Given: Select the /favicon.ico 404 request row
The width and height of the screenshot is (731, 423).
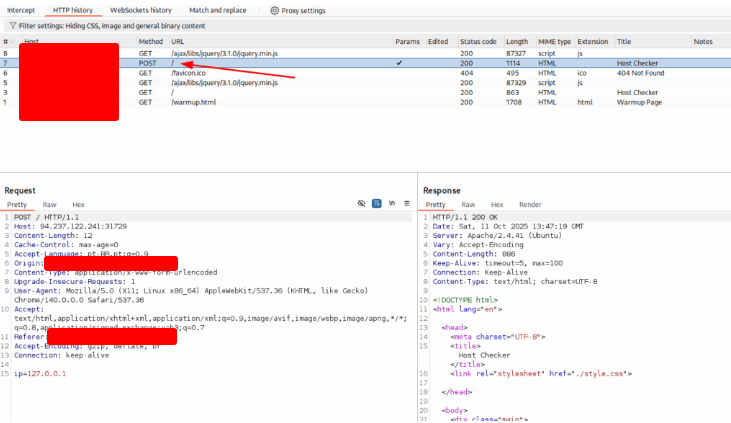Looking at the screenshot, I should pyautogui.click(x=190, y=73).
